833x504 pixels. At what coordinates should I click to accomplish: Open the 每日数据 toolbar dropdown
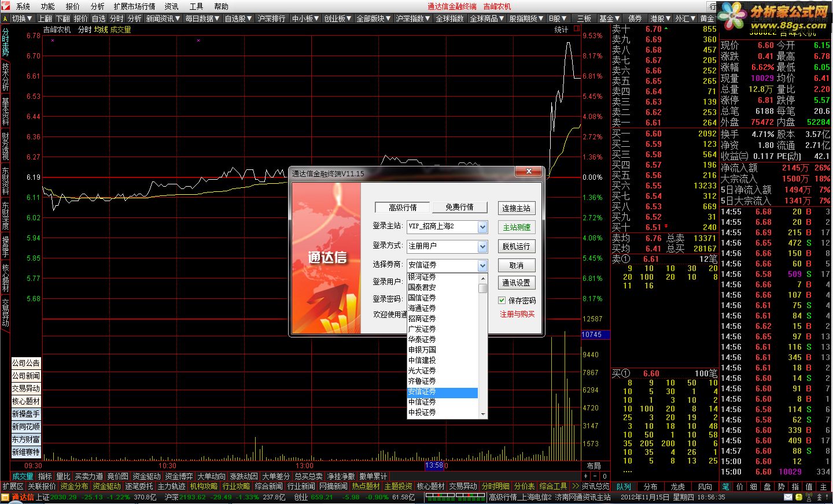pos(202,18)
